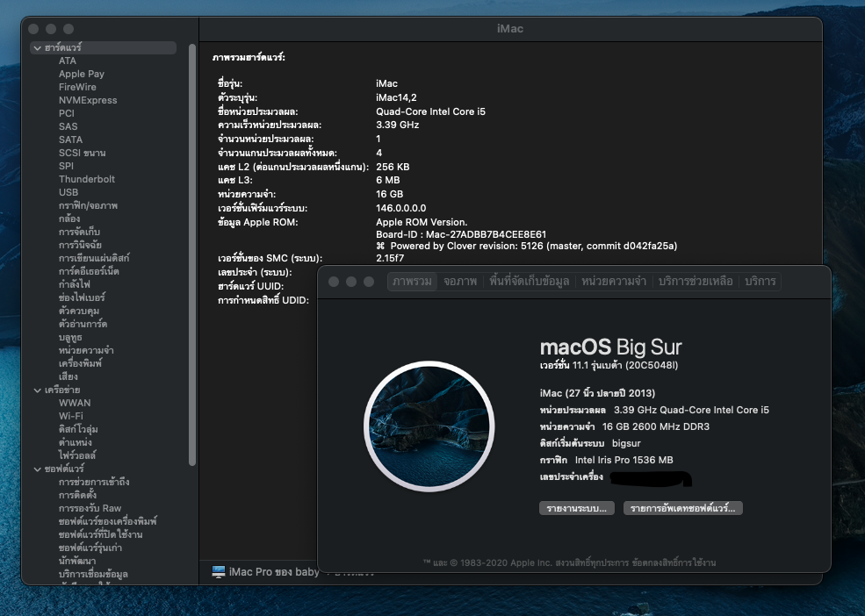865x616 pixels.
Task: Click the computer icon in path bar
Action: [x=219, y=572]
